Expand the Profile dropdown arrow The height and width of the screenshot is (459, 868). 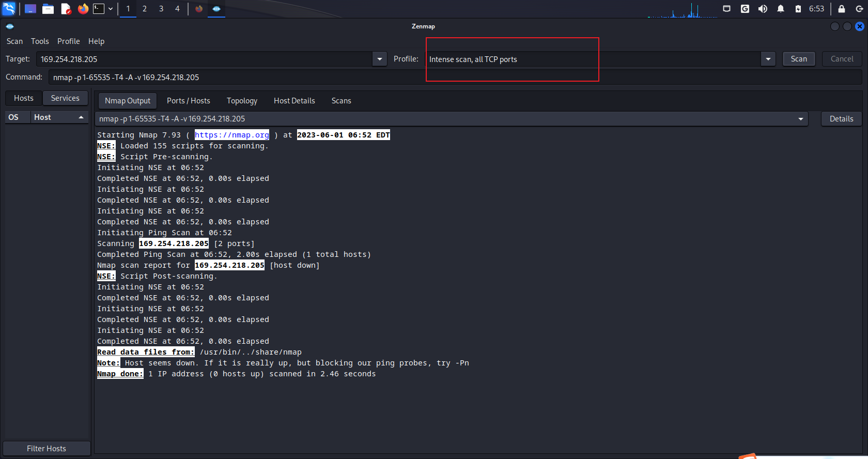click(x=768, y=59)
